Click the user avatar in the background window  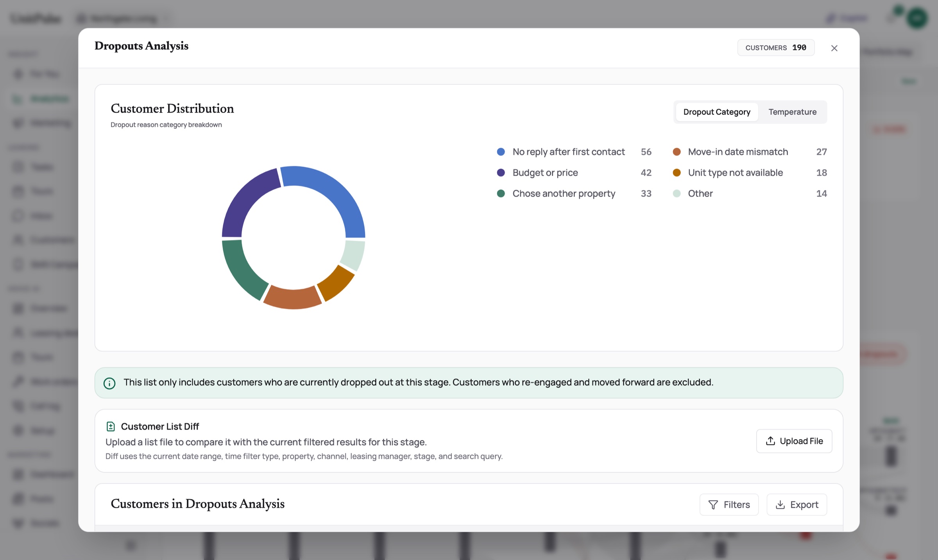(917, 18)
